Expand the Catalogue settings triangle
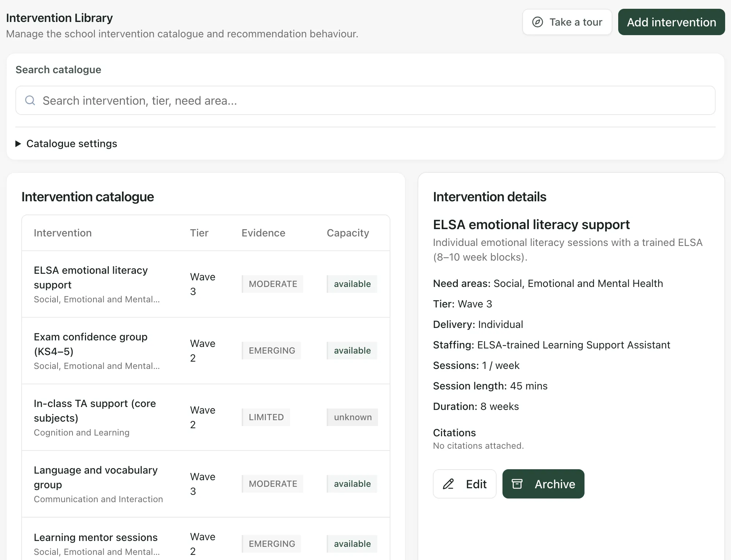 (x=18, y=143)
